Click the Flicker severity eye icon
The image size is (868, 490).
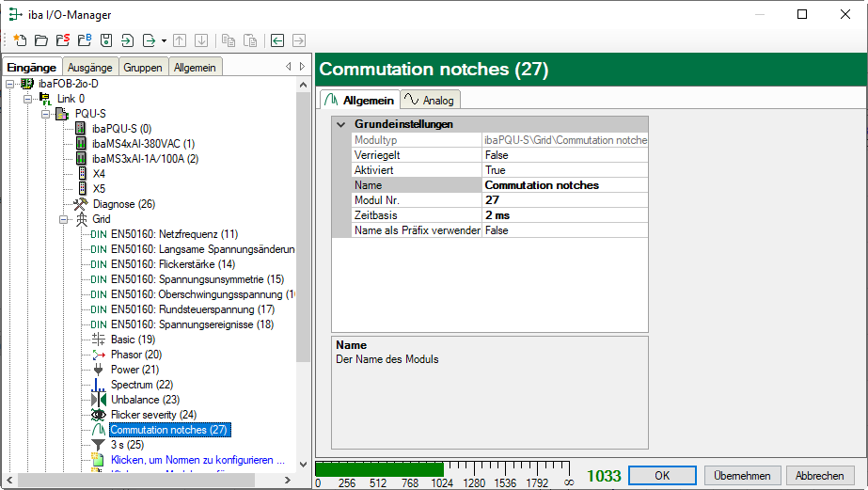[x=99, y=415]
